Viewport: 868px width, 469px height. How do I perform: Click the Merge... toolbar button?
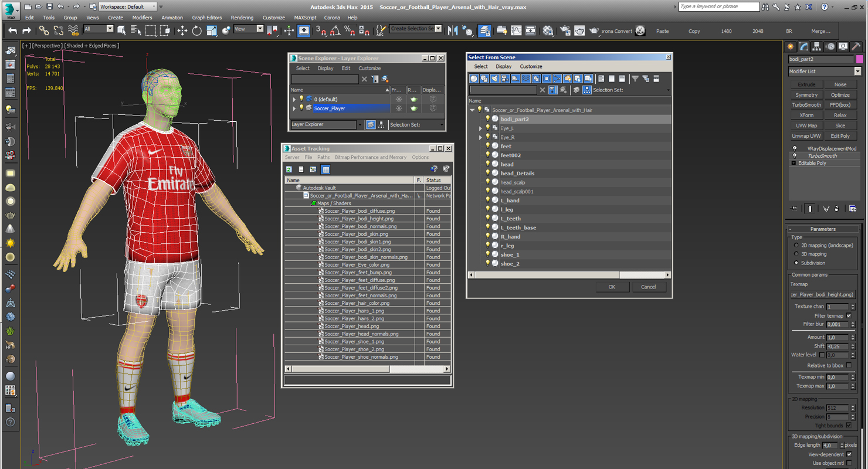820,31
